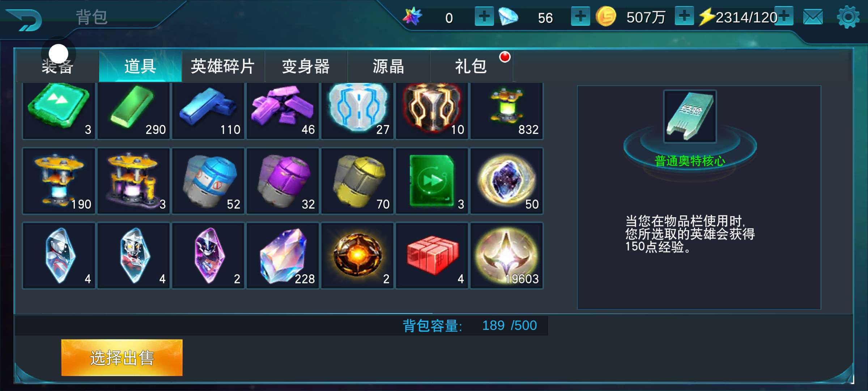This screenshot has height=391, width=868.
Task: Select the yellow canister item 70
Action: point(357,181)
